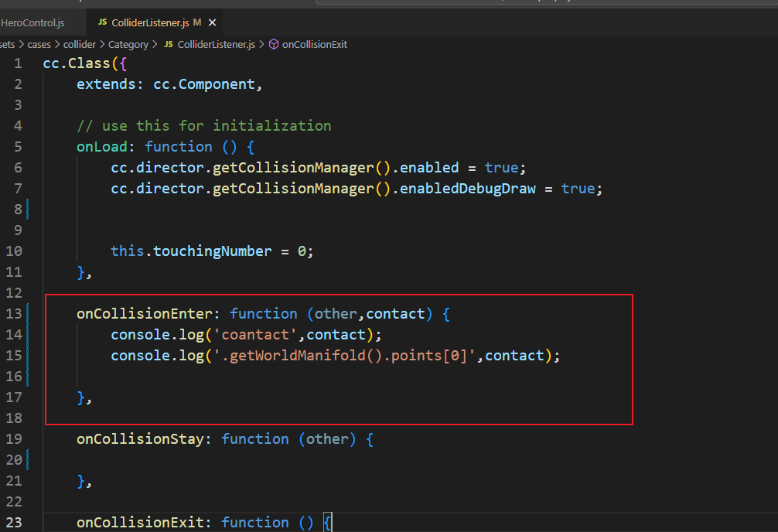The image size is (778, 532).
Task: Switch to the HeroControl.js tab
Action: point(32,23)
